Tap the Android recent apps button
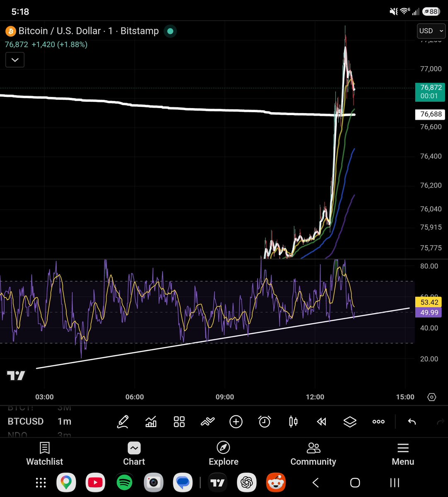 [395, 483]
